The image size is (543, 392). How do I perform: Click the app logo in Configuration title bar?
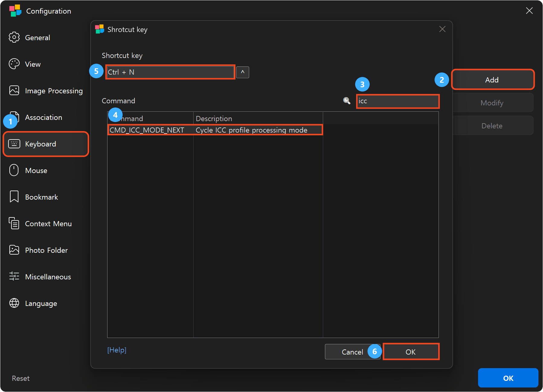click(x=15, y=11)
